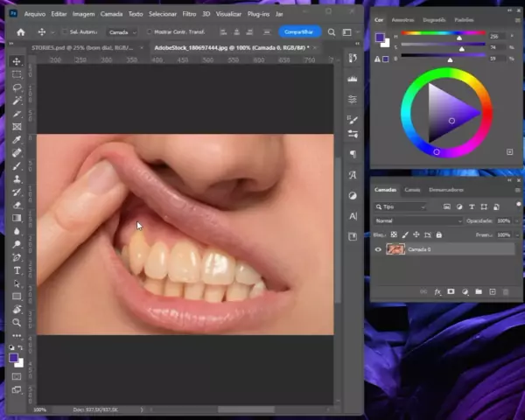The width and height of the screenshot is (525, 420).
Task: Click the Compartilhar button
Action: pos(299,32)
